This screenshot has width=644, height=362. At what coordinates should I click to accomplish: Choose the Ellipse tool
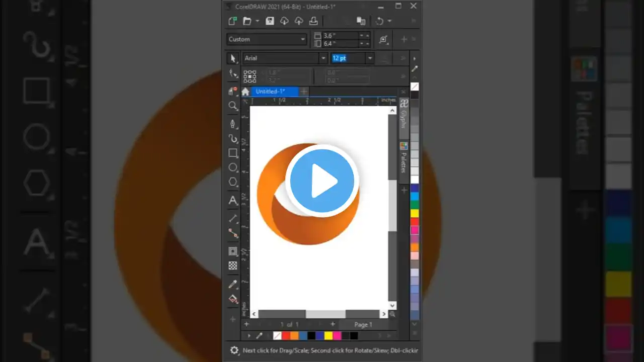click(232, 167)
